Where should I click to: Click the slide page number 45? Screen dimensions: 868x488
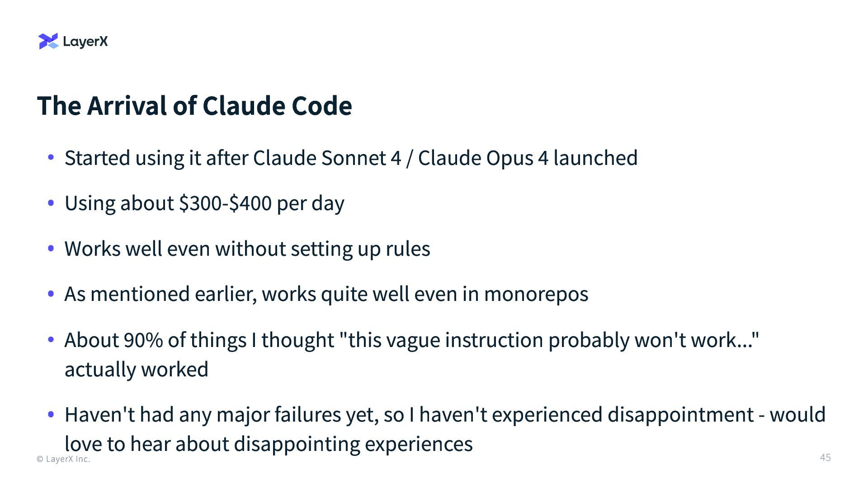825,457
